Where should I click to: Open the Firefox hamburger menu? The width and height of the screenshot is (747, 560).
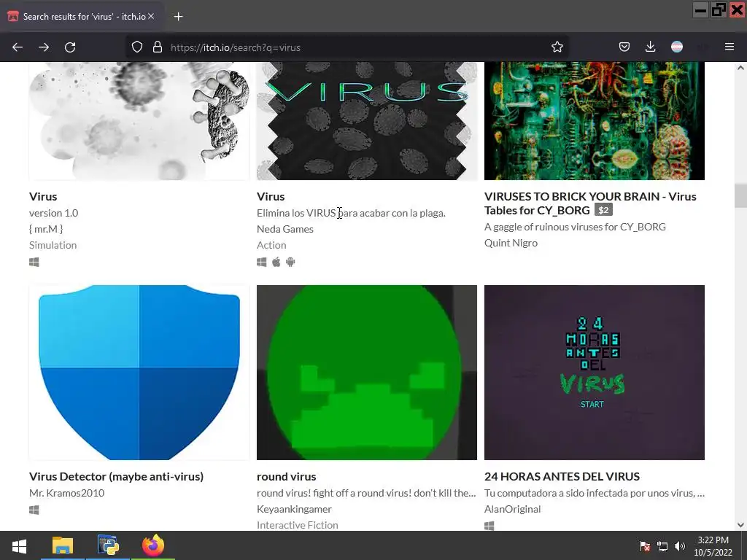[729, 47]
